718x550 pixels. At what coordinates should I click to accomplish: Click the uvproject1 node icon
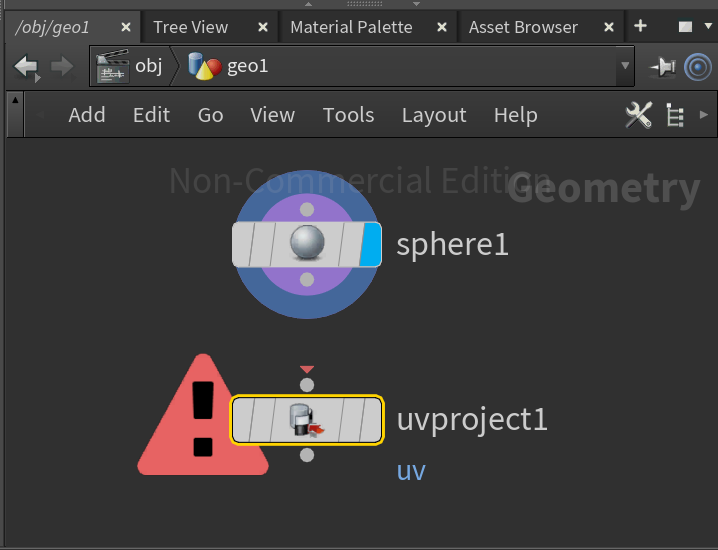[x=307, y=419]
